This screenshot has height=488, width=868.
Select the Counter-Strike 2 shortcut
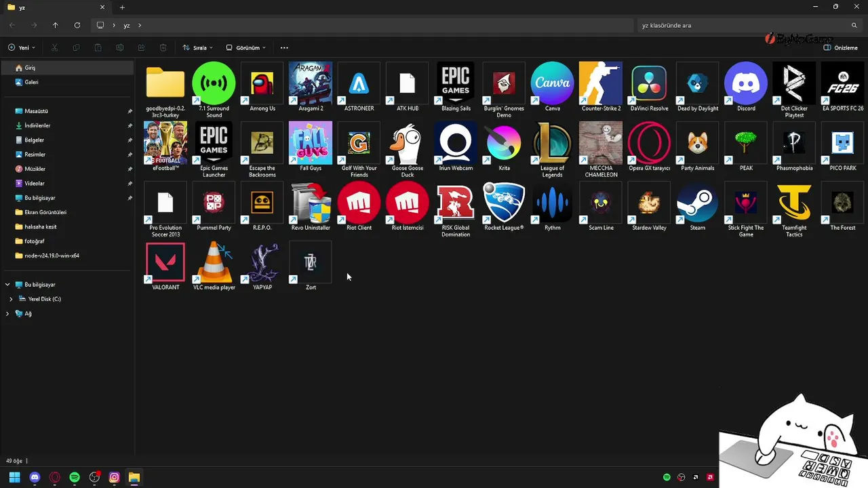[x=601, y=87]
